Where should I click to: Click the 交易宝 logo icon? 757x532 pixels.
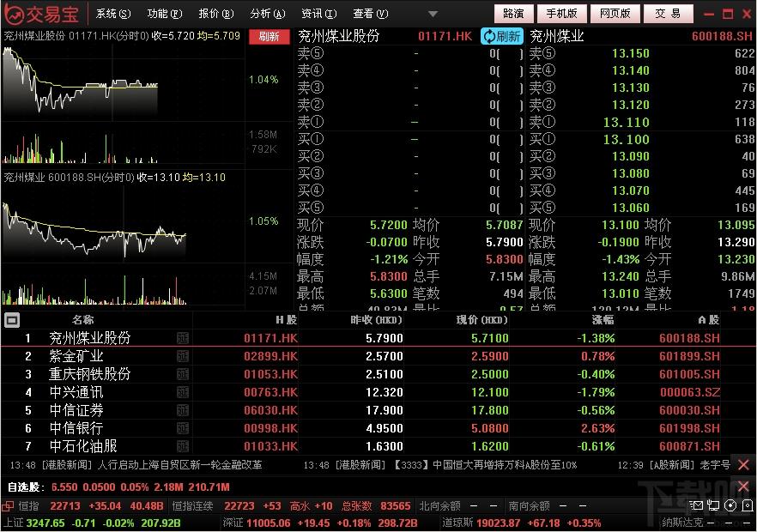pos(14,14)
